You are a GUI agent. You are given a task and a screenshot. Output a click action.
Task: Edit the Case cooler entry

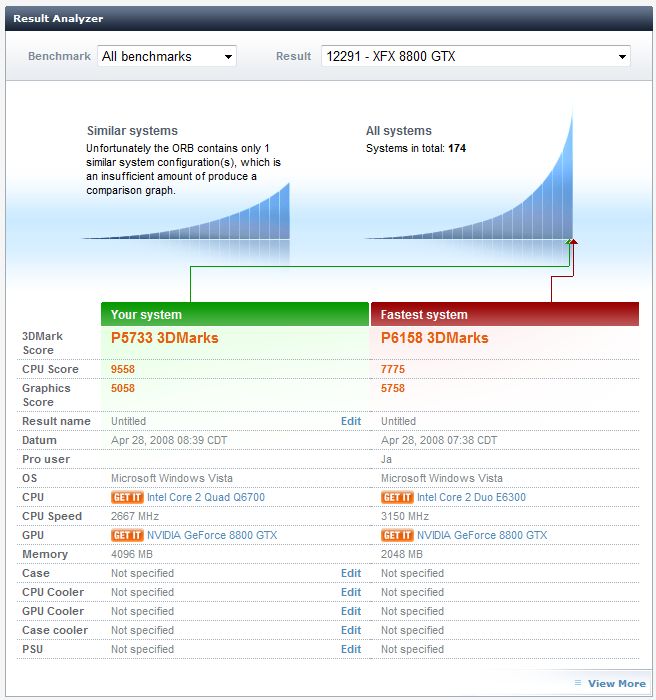pyautogui.click(x=351, y=630)
